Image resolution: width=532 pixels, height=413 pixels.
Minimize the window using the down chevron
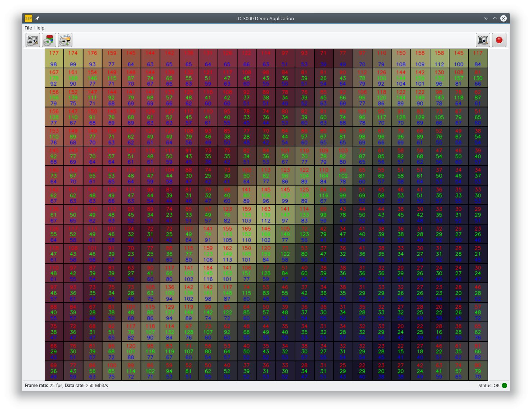[486, 18]
